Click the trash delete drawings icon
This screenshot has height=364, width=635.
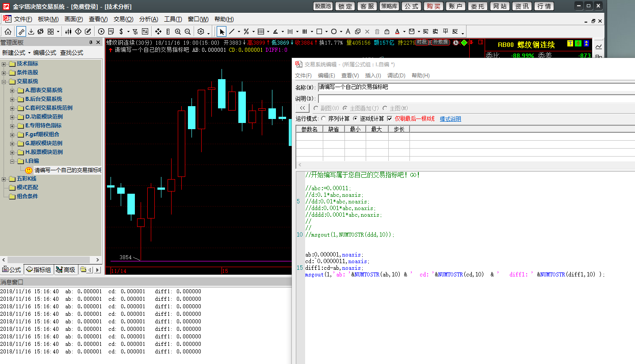click(x=377, y=31)
